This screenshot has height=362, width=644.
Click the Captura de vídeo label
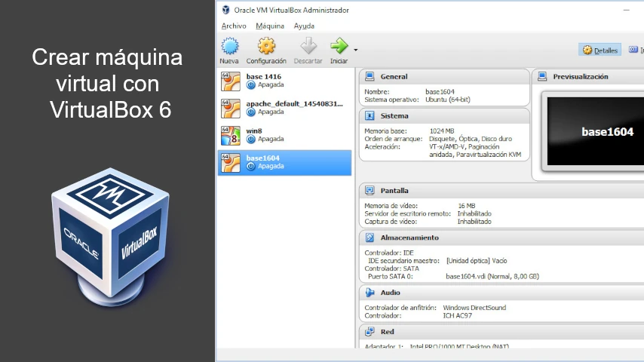(x=391, y=222)
